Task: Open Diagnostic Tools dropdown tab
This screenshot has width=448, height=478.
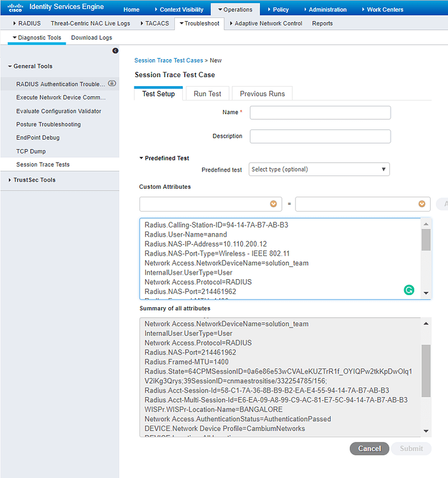Action: tap(36, 38)
